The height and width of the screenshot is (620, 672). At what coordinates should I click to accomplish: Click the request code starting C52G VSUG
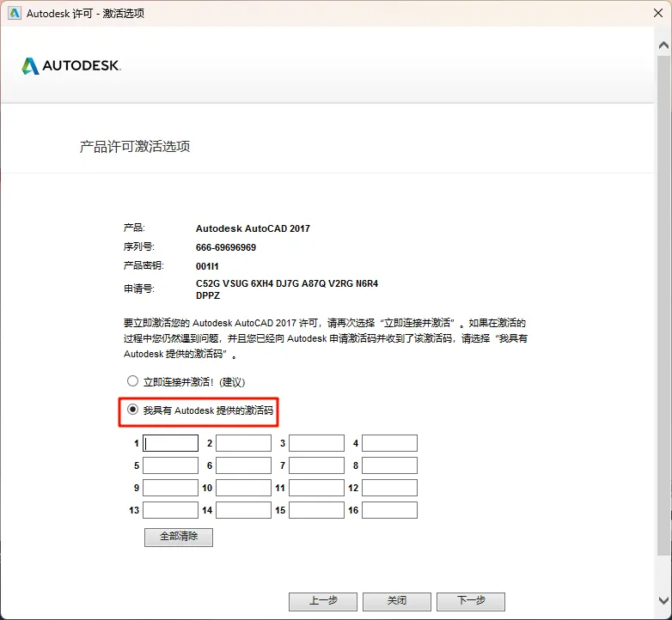(x=287, y=289)
